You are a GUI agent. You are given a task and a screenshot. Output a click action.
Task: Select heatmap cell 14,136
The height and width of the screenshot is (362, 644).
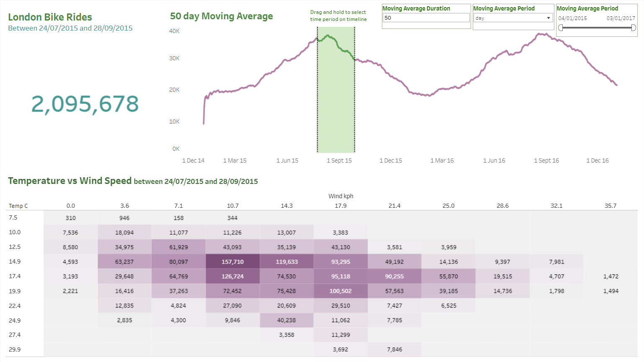[x=448, y=261]
